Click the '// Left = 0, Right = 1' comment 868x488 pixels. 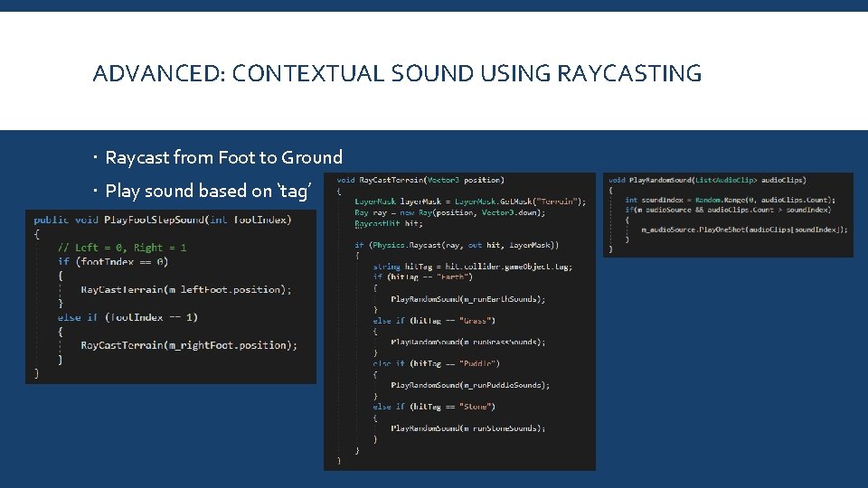(122, 248)
